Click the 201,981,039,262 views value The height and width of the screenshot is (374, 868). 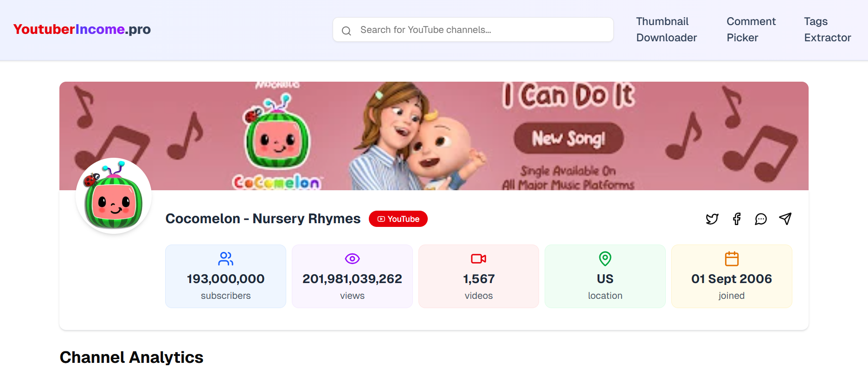coord(353,279)
